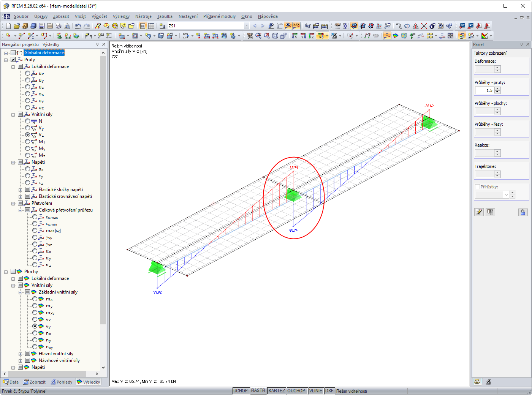Image resolution: width=532 pixels, height=395 pixels.
Task: Select the Vy member internal force radio button
Action: 27,128
